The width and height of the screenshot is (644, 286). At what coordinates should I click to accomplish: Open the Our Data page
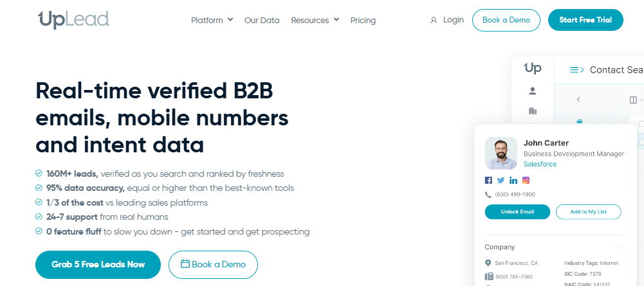[x=262, y=20]
